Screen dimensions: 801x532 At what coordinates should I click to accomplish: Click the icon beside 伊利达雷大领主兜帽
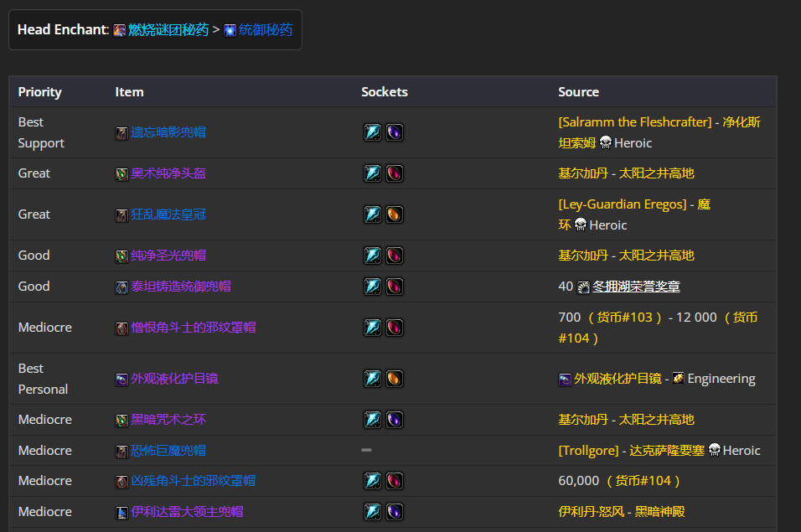121,513
